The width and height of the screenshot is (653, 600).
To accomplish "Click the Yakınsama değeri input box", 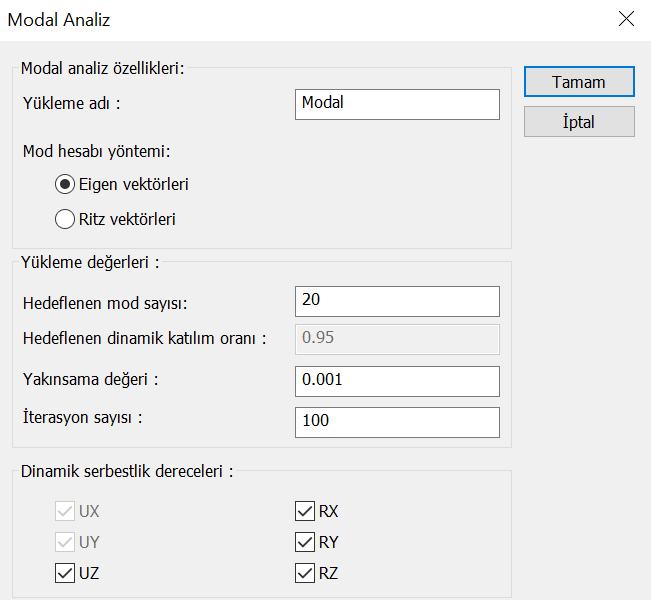I will [x=397, y=381].
